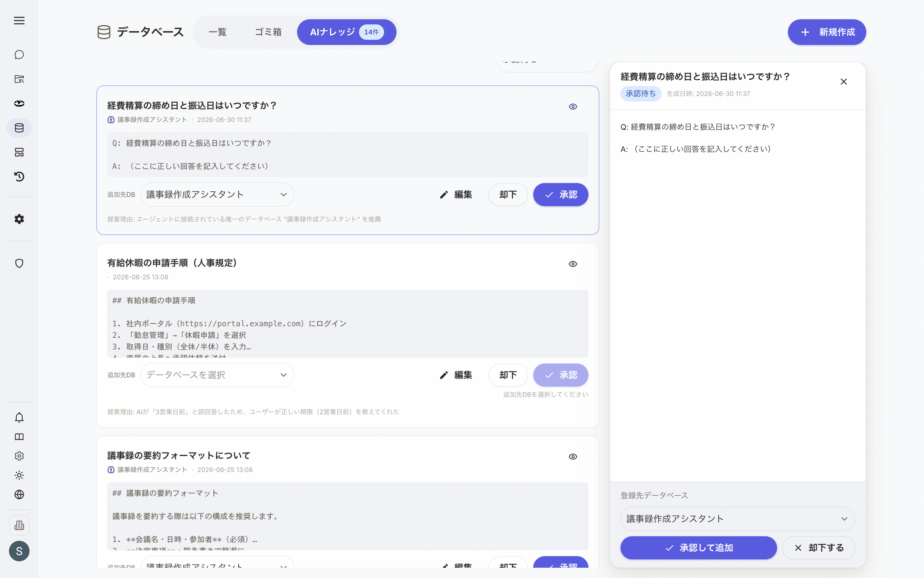Click 却下 on the 有給休暇 card
The height and width of the screenshot is (578, 924).
[x=508, y=375]
